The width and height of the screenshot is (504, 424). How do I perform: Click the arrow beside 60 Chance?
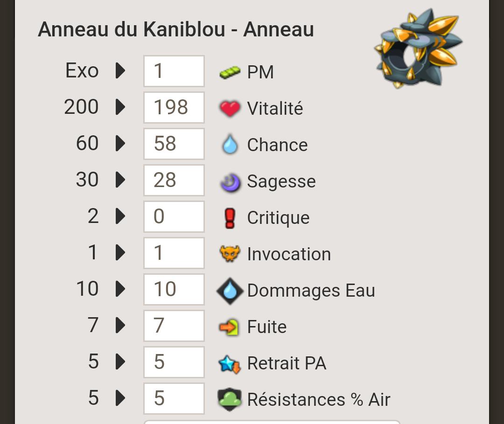(120, 143)
